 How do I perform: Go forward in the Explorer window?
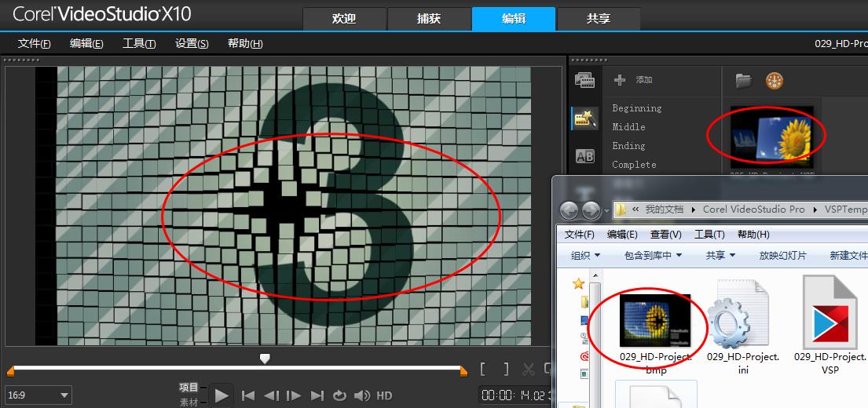[x=591, y=209]
